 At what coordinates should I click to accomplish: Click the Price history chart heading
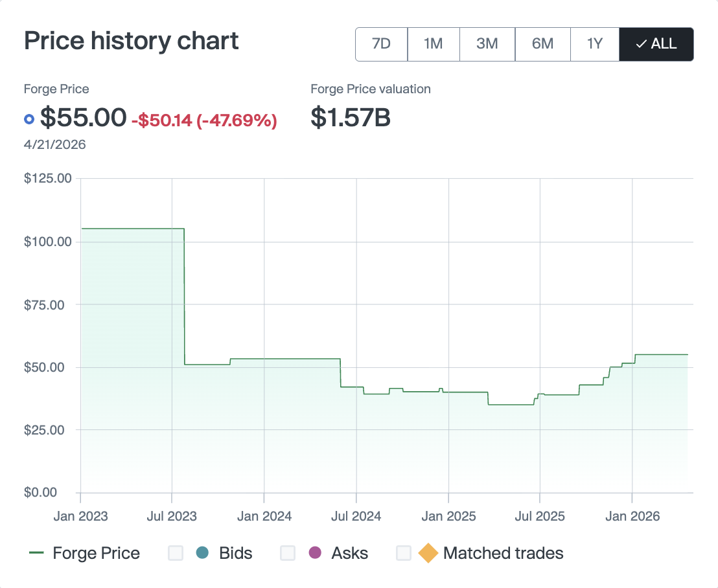click(132, 41)
